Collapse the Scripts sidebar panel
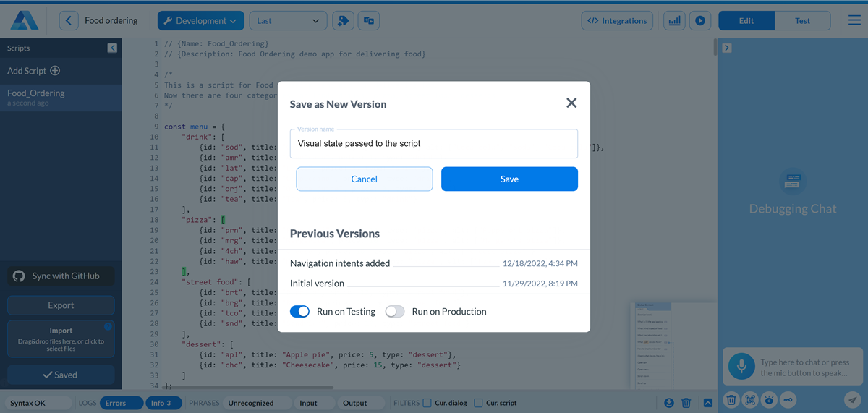This screenshot has width=868, height=413. [112, 48]
